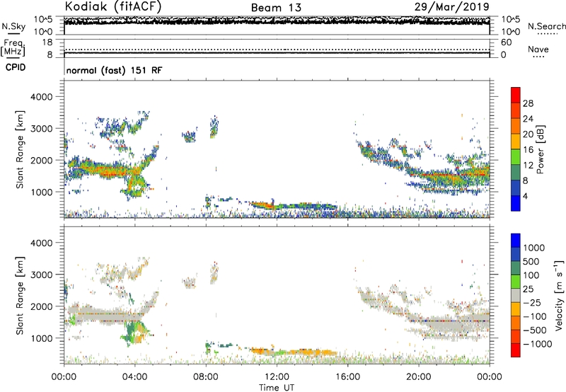Click the '60' right Nave axis value
This screenshot has height=392, width=566.
[506, 42]
